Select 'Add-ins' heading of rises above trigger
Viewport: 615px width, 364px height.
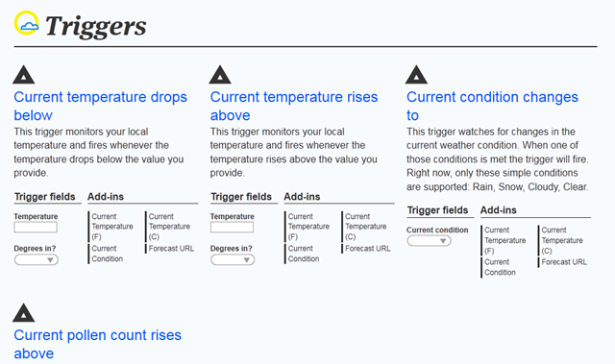point(302,197)
